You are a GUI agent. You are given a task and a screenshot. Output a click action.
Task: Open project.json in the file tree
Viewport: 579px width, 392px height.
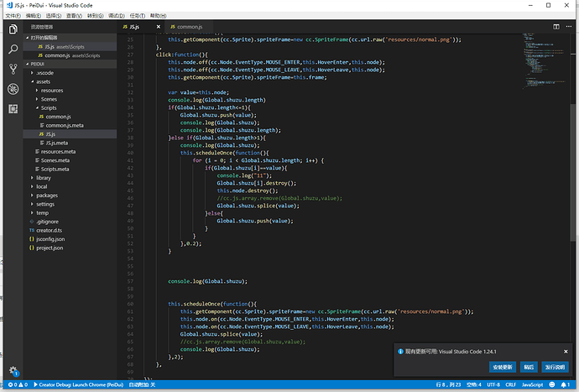click(50, 248)
